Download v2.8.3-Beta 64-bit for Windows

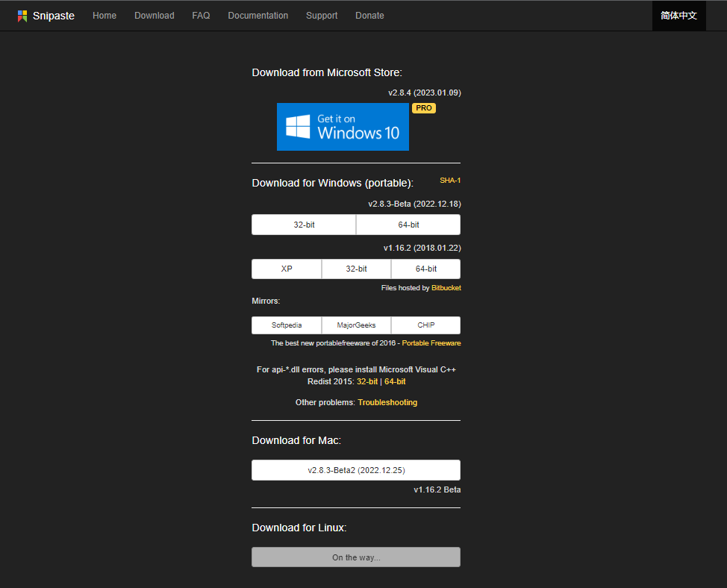pyautogui.click(x=408, y=225)
